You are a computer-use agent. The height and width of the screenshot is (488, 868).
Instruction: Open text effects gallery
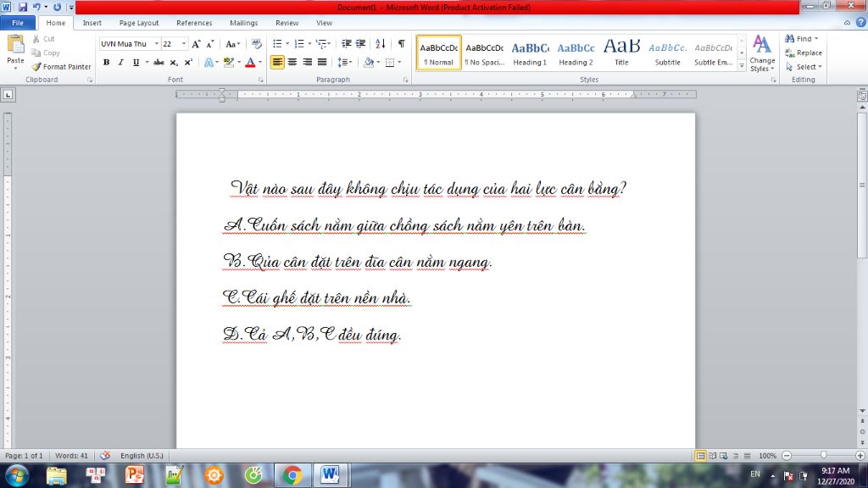(209, 63)
